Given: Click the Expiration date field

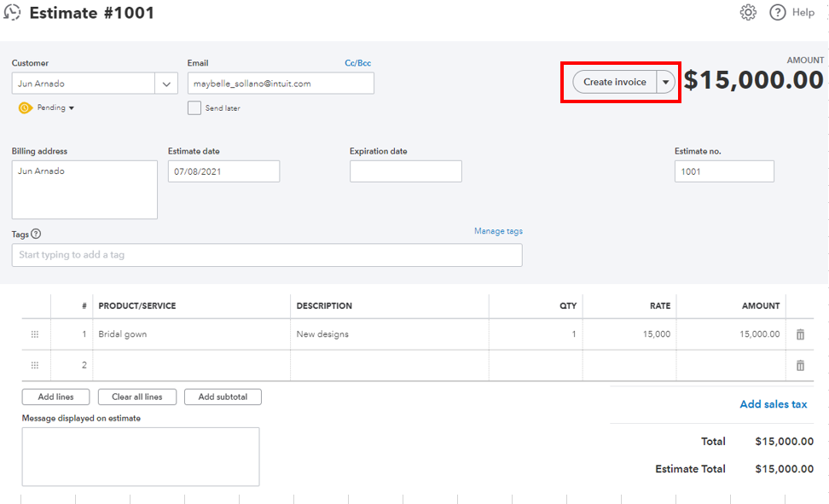Looking at the screenshot, I should coord(405,171).
